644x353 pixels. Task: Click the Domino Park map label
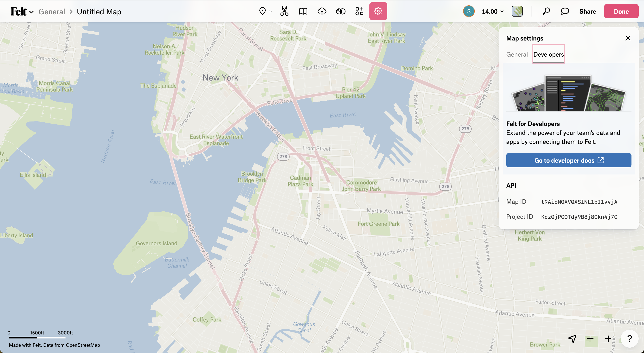pos(417,68)
